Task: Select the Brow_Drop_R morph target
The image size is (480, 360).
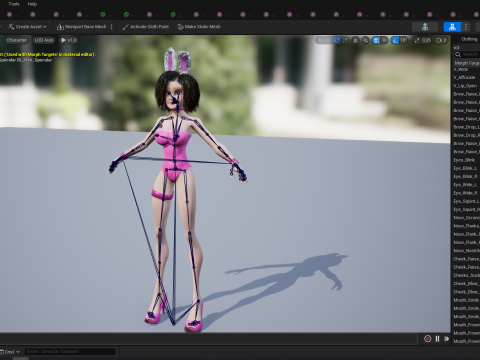Action: [x=467, y=135]
